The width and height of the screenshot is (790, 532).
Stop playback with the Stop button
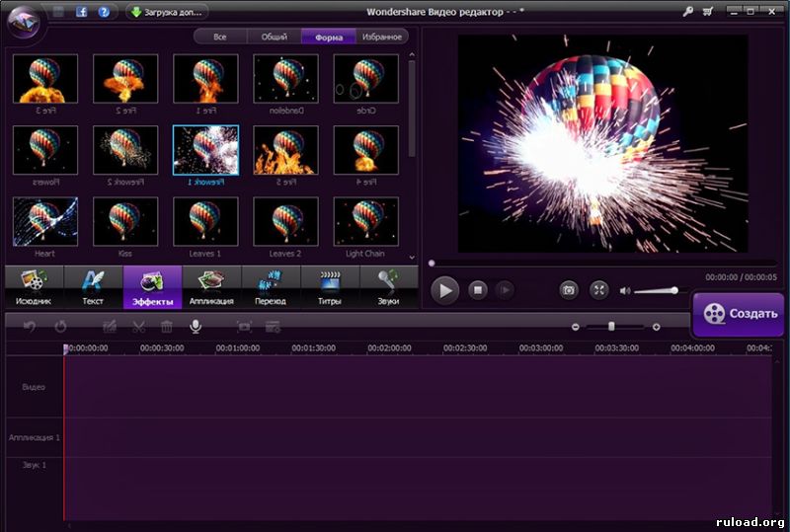pyautogui.click(x=477, y=290)
